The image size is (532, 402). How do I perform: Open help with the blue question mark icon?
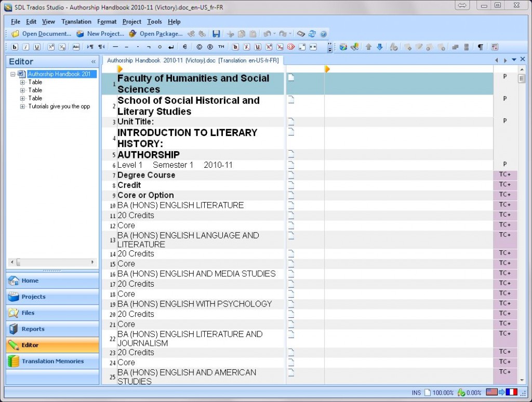click(323, 34)
